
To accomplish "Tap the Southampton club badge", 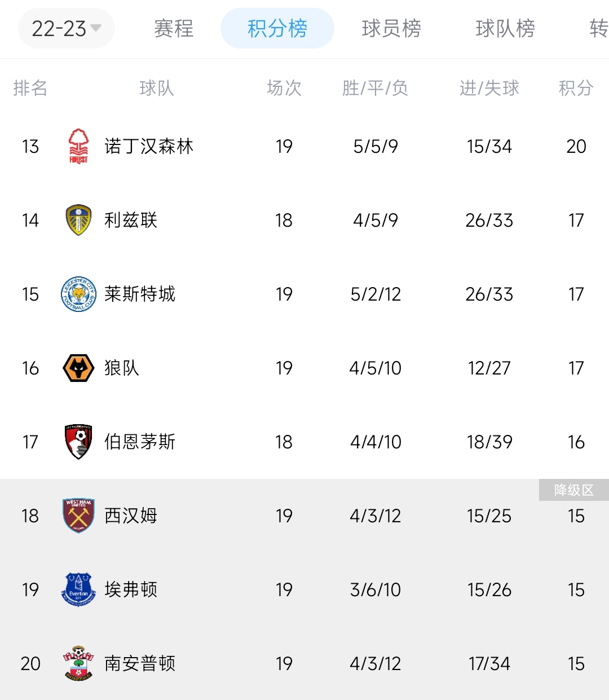I will tap(78, 663).
